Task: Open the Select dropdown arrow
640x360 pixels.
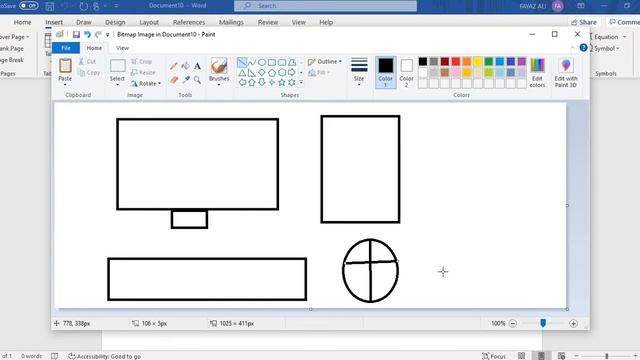Action: point(118,85)
